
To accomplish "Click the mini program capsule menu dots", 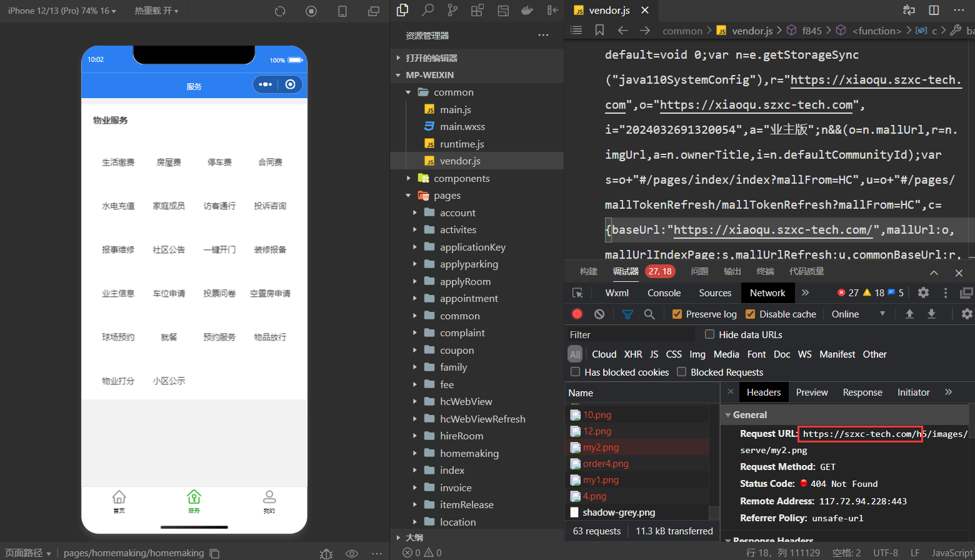I will coord(265,84).
